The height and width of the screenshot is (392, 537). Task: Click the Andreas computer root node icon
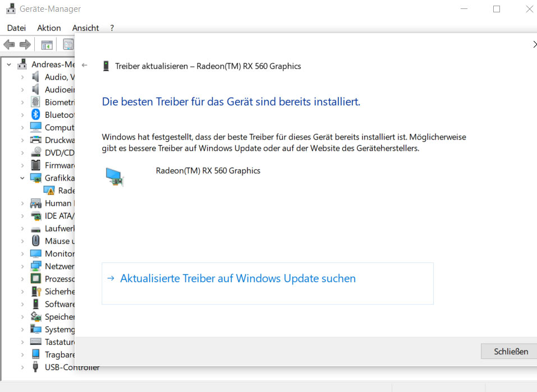click(x=22, y=64)
